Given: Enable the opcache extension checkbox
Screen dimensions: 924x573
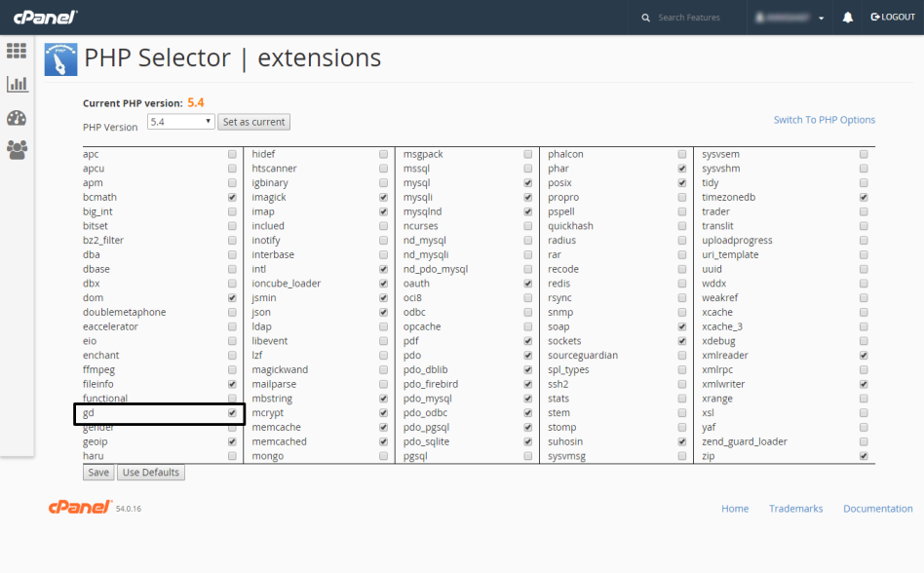Looking at the screenshot, I should [x=528, y=326].
